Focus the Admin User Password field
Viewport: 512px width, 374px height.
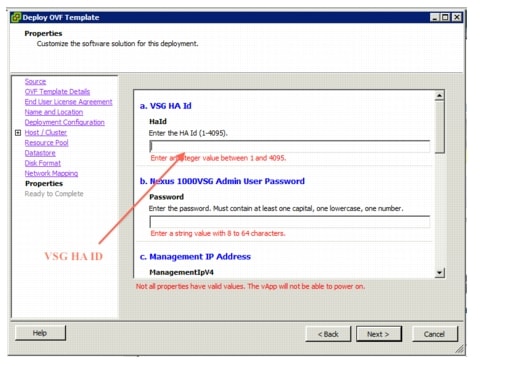click(x=289, y=222)
